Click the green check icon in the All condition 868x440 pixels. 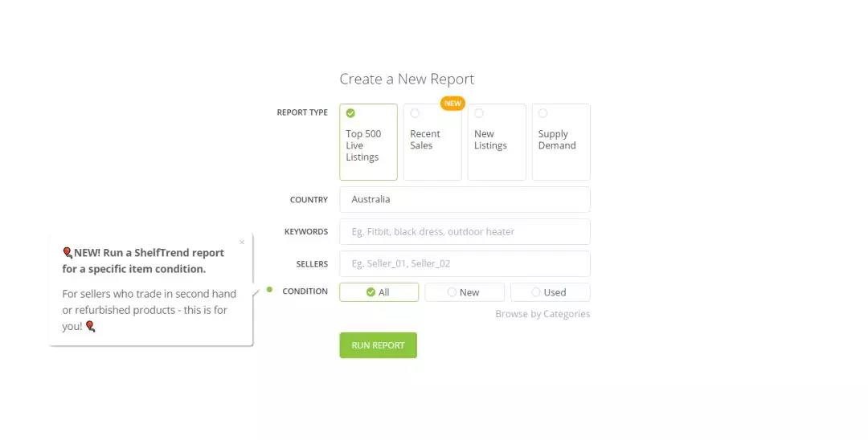(x=371, y=292)
